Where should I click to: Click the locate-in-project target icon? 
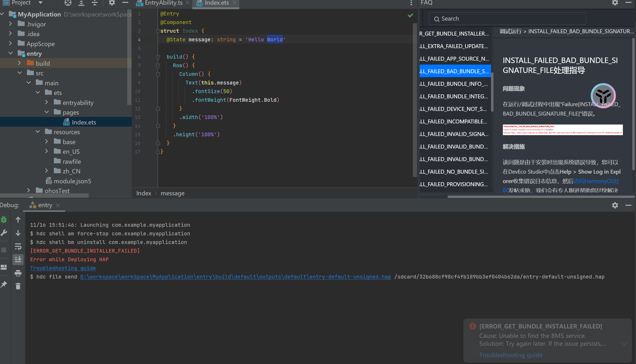tap(68, 3)
